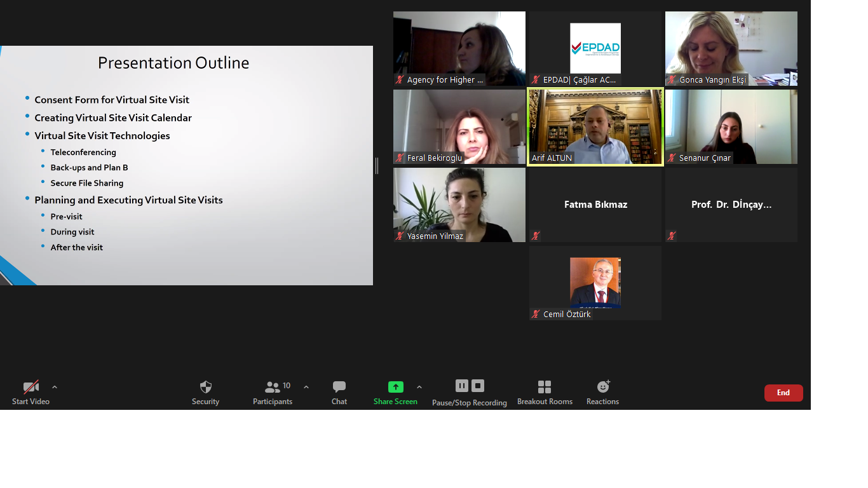Open the Participants panel
Viewport: 868px width, 488px height.
click(273, 387)
